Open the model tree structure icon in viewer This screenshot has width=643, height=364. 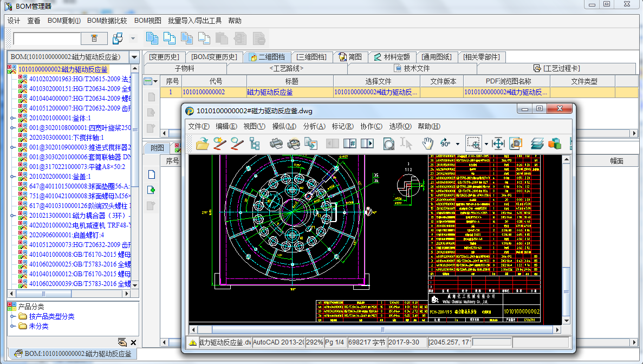[x=255, y=144]
